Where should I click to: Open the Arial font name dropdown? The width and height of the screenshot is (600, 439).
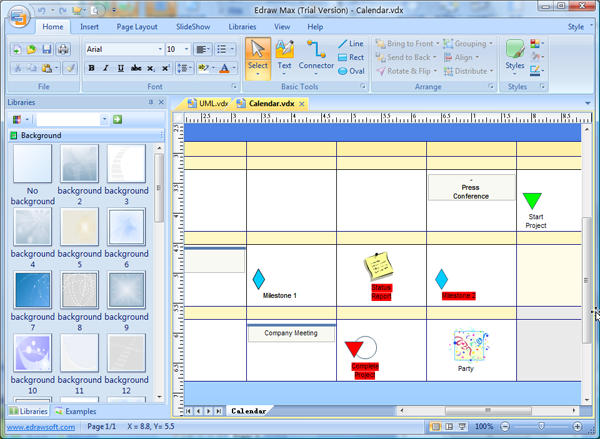pyautogui.click(x=160, y=49)
